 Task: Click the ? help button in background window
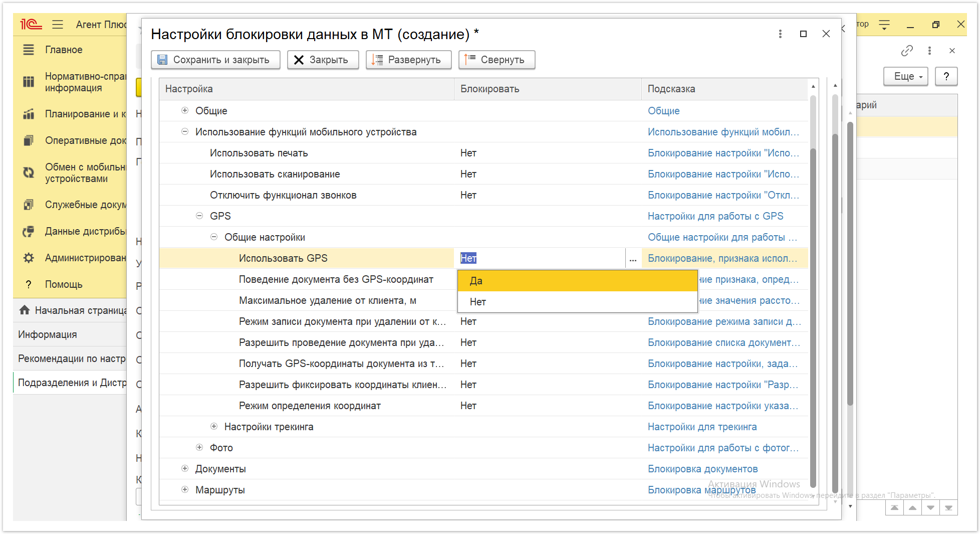tap(946, 76)
